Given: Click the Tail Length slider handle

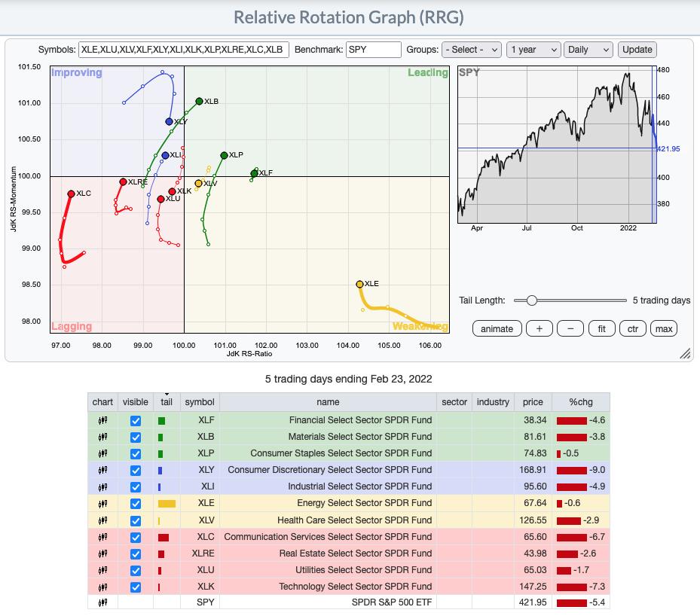Looking at the screenshot, I should click(531, 300).
